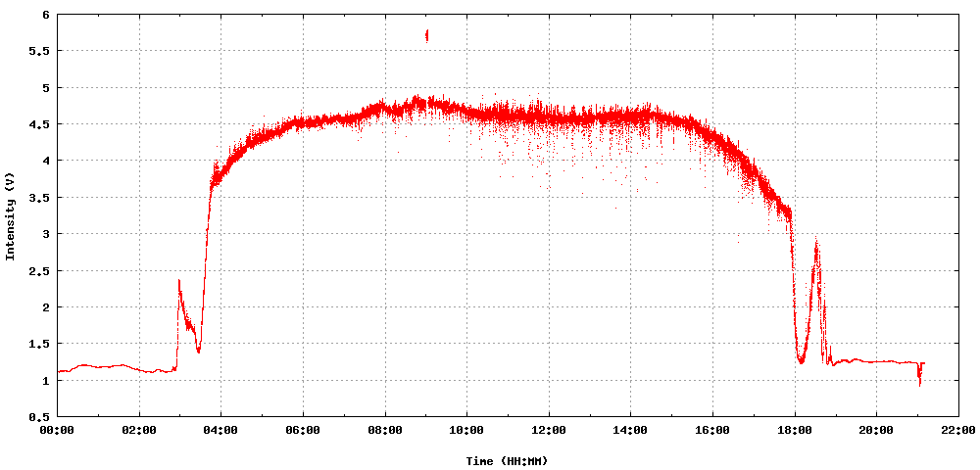Click the 00:00 x-axis tick label
980x470 pixels.
pos(58,430)
